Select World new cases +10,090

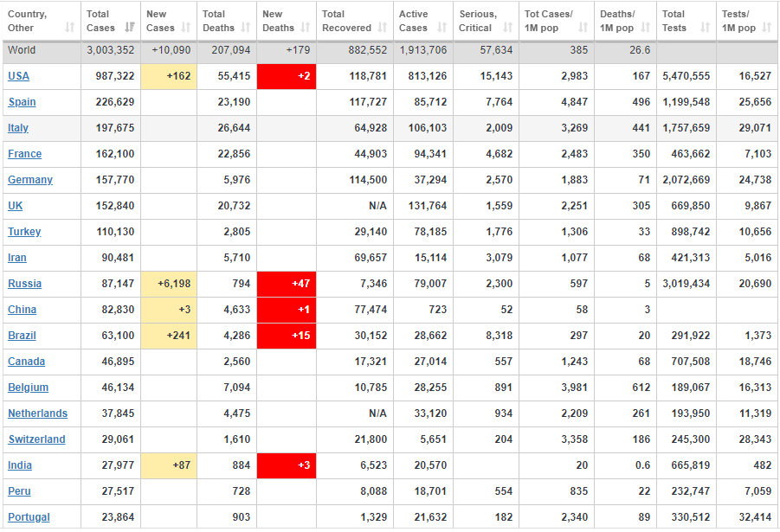171,50
